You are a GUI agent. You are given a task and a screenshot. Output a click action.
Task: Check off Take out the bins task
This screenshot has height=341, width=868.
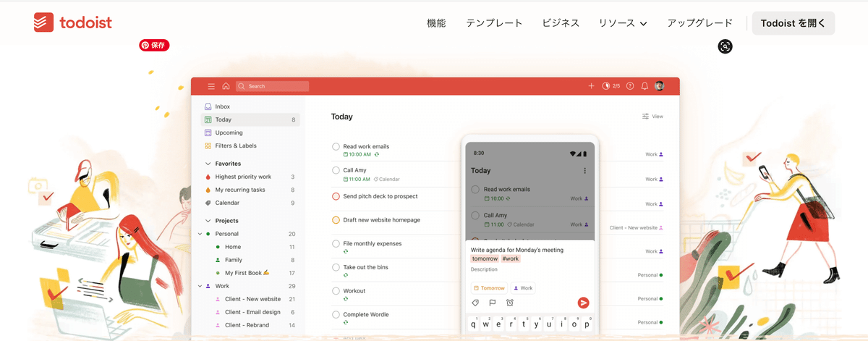pyautogui.click(x=336, y=267)
